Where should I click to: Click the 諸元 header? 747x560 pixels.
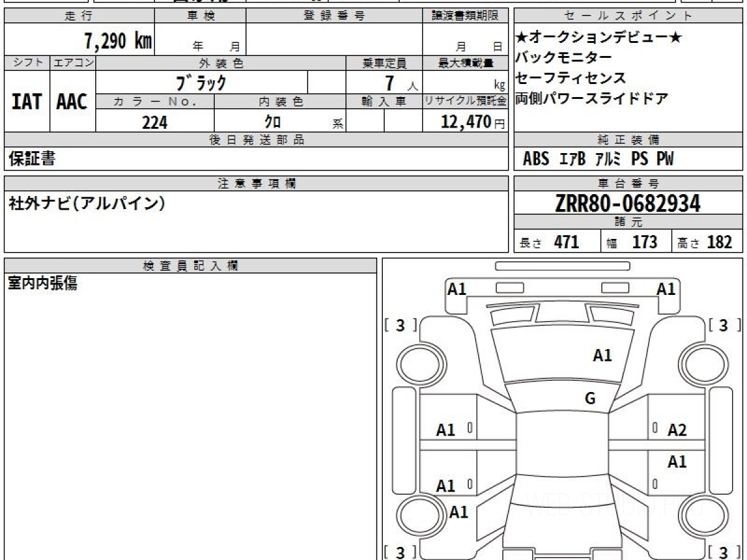coord(629,222)
